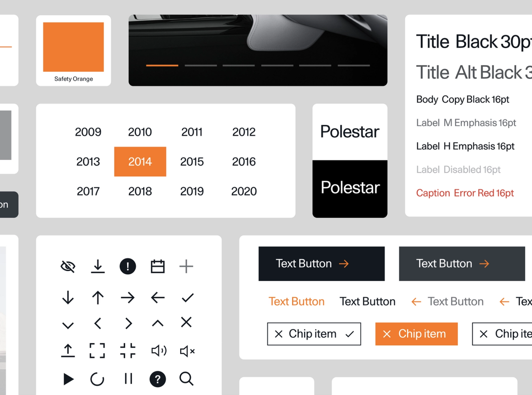Collapse using the up chevron icon

157,323
